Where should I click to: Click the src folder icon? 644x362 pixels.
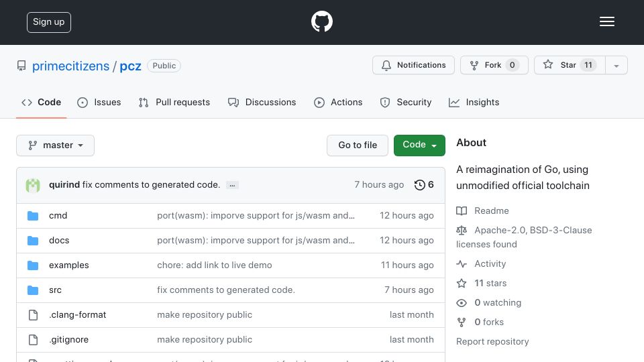click(33, 290)
